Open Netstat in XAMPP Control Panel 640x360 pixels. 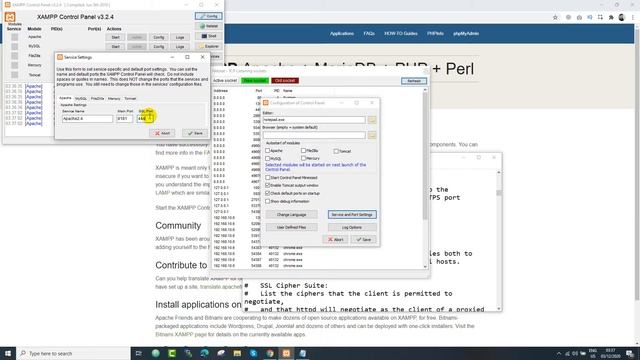(209, 26)
